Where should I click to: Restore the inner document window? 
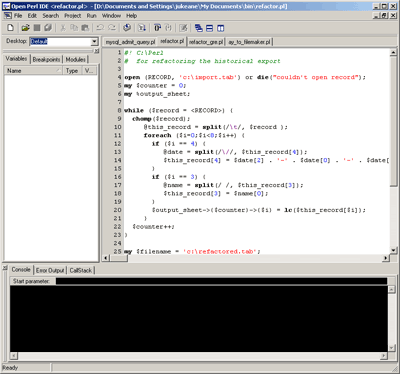pos(385,15)
